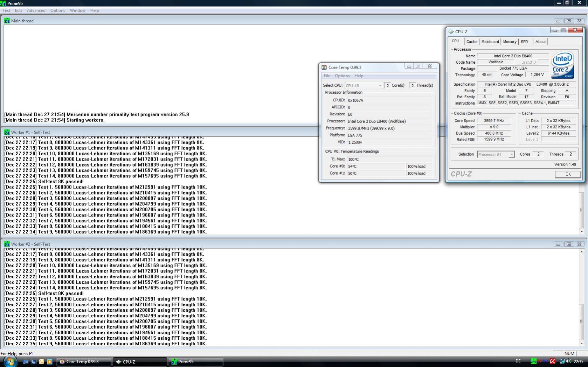Click Switch between windows quick launch icon

(x=33, y=362)
